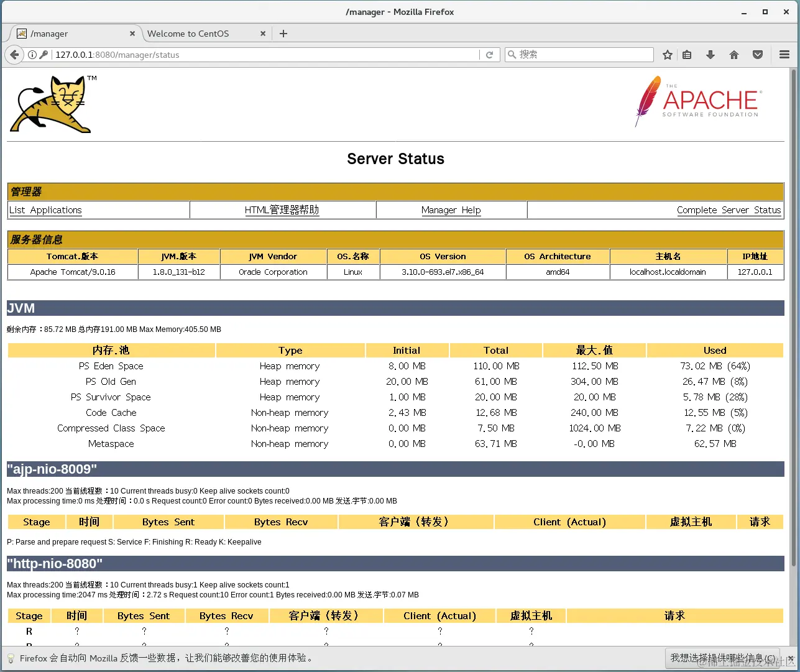Close the Welcome to CentOS tab

point(263,34)
